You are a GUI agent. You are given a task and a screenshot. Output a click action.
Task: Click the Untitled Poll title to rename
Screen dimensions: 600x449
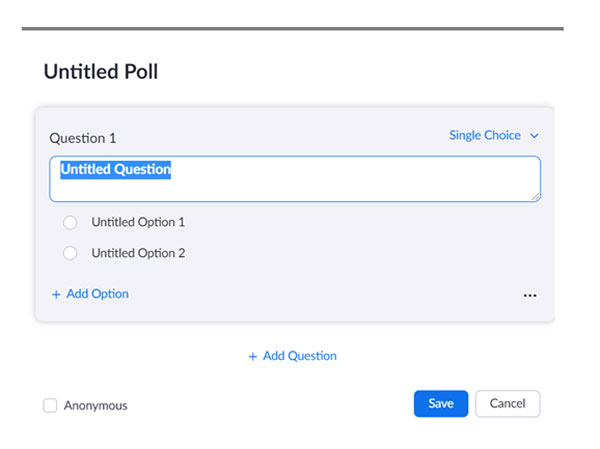101,72
